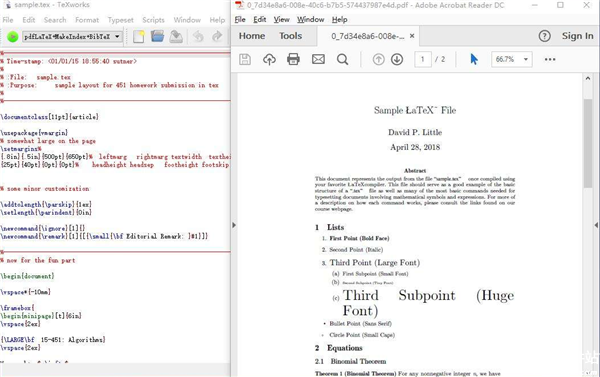Open Acrobat Reader Window menu

tap(311, 20)
